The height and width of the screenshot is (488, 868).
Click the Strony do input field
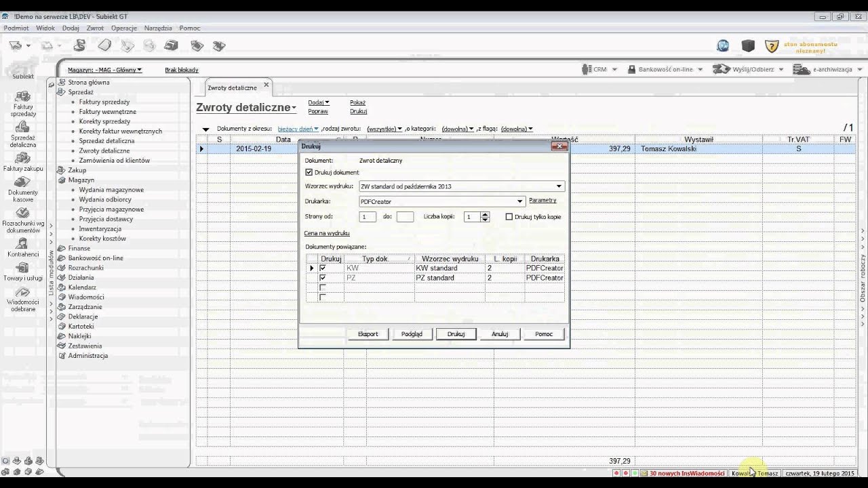[405, 217]
